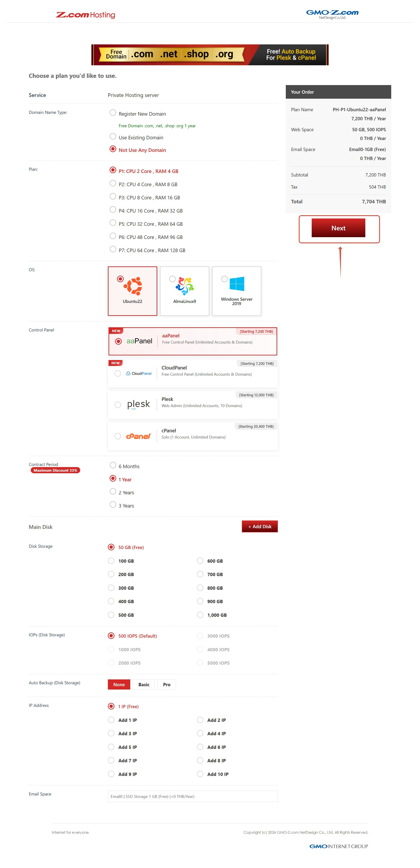Screen dimensions: 420x868
Task: Choose plan P3 CPU 8 Core
Action: coord(113,197)
